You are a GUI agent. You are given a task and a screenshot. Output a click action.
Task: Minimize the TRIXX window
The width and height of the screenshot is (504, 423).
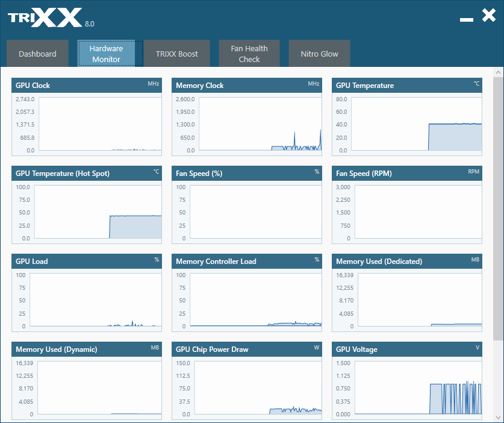pyautogui.click(x=467, y=20)
